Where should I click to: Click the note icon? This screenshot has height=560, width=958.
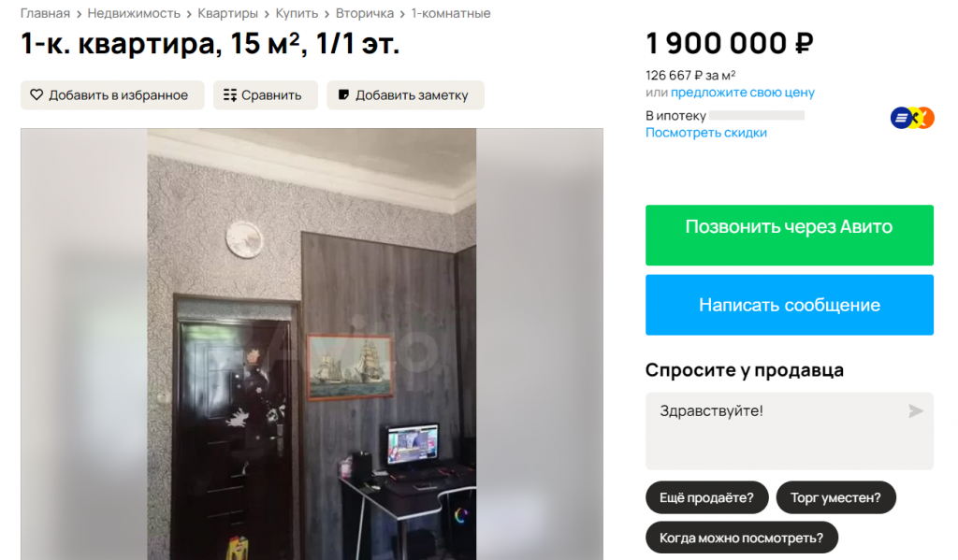[343, 94]
